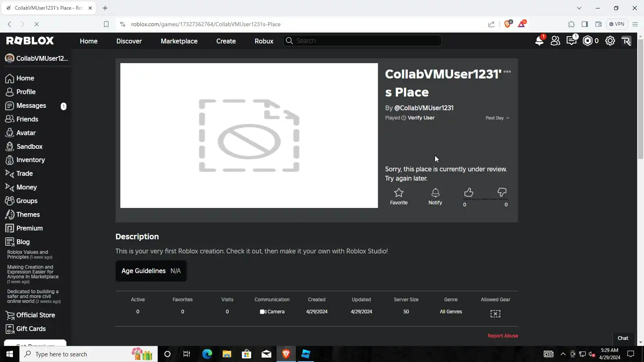This screenshot has width=644, height=362.
Task: Open the Chat button
Action: pyautogui.click(x=623, y=338)
